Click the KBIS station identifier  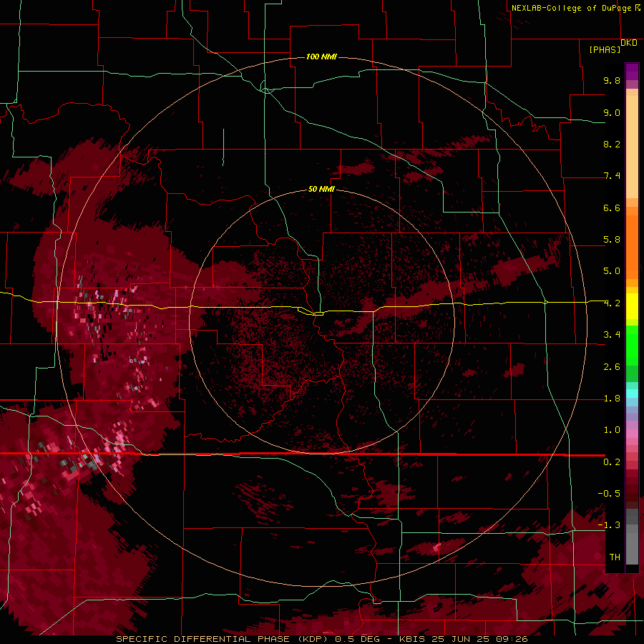click(413, 639)
